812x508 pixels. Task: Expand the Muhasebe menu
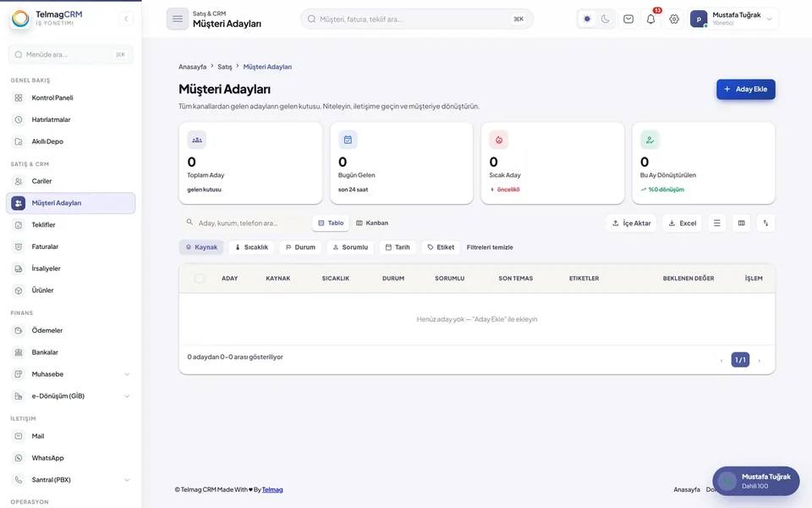pyautogui.click(x=70, y=374)
